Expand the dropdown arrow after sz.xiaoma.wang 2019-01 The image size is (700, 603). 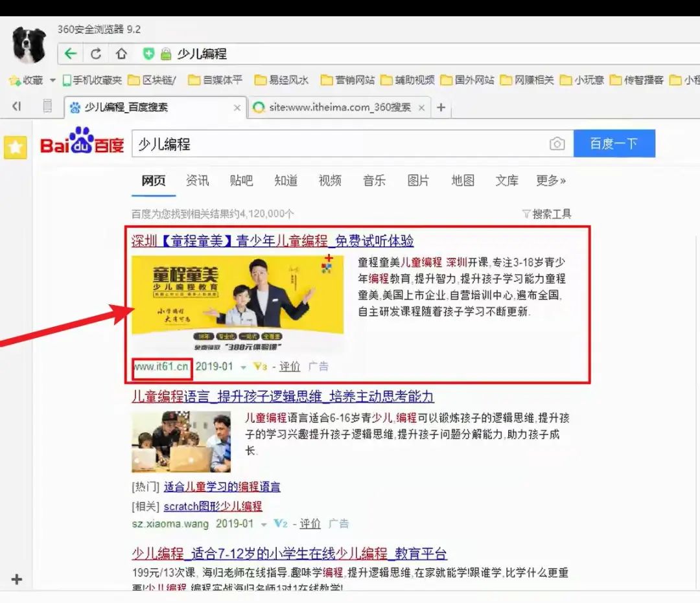[264, 525]
